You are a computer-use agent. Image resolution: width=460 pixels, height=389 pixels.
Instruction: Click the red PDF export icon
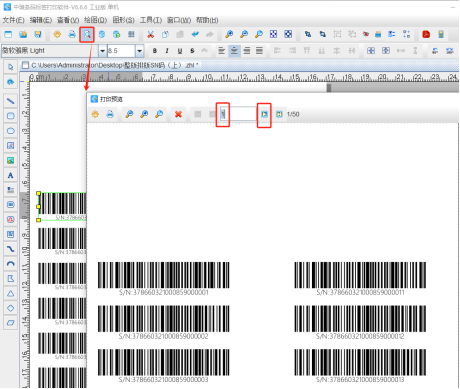click(x=426, y=34)
